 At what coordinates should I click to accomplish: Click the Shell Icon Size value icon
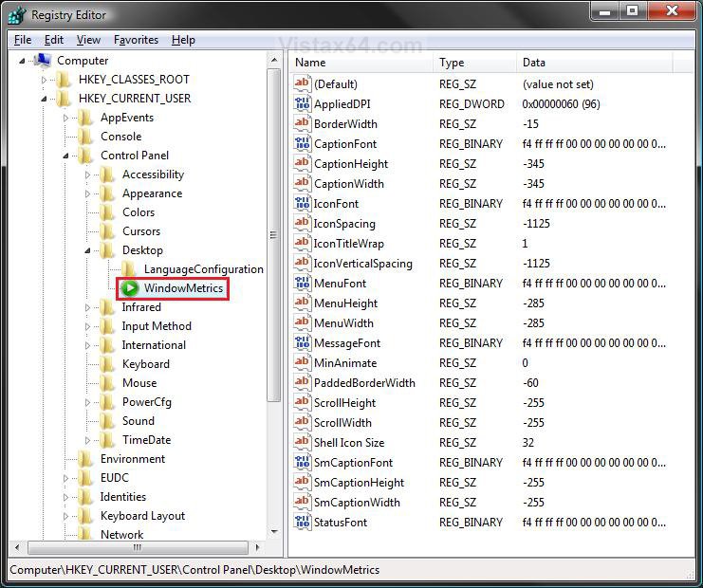[302, 442]
